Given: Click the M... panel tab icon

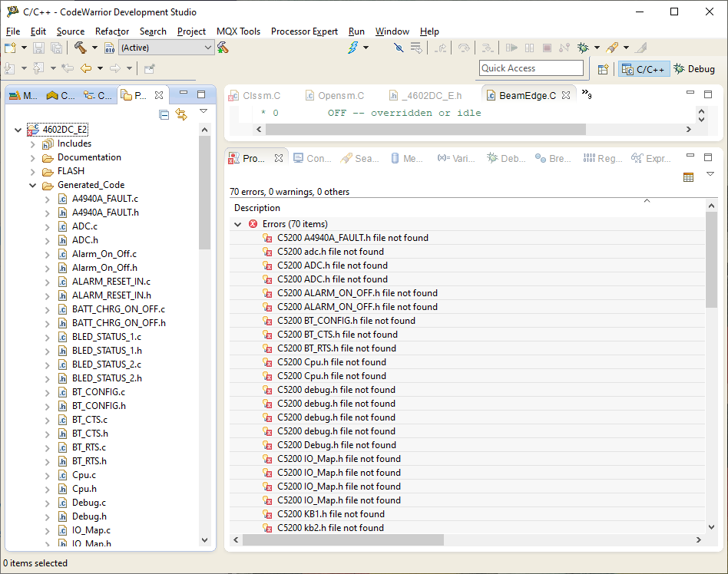Looking at the screenshot, I should coord(15,95).
